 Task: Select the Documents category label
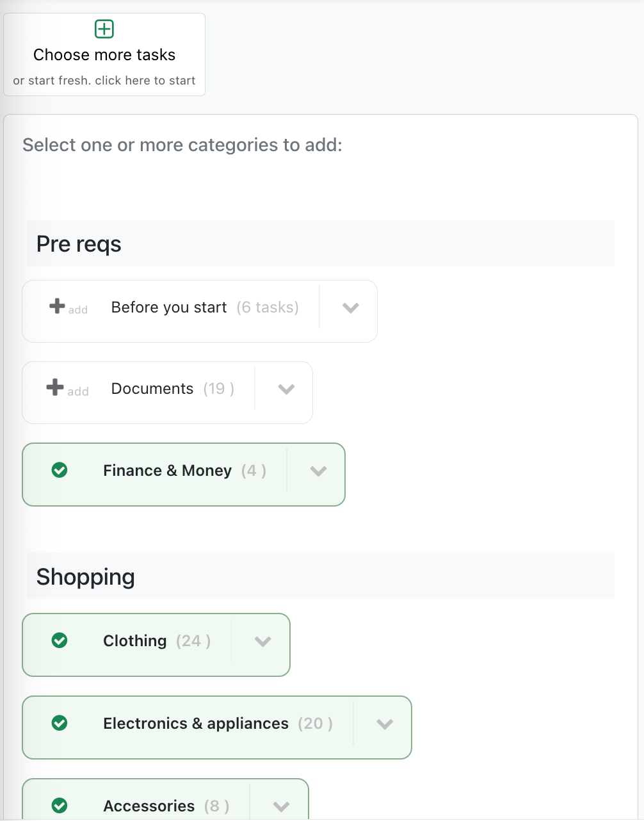152,389
